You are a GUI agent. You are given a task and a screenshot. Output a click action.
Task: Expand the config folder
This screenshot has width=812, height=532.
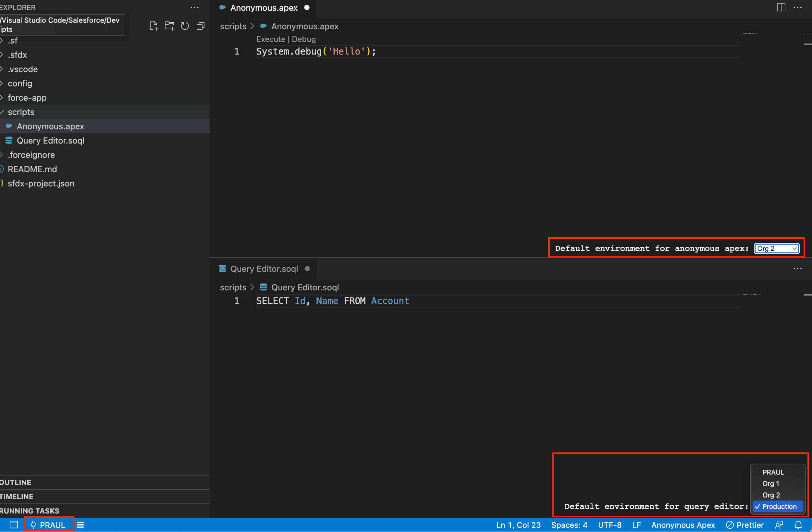point(20,83)
